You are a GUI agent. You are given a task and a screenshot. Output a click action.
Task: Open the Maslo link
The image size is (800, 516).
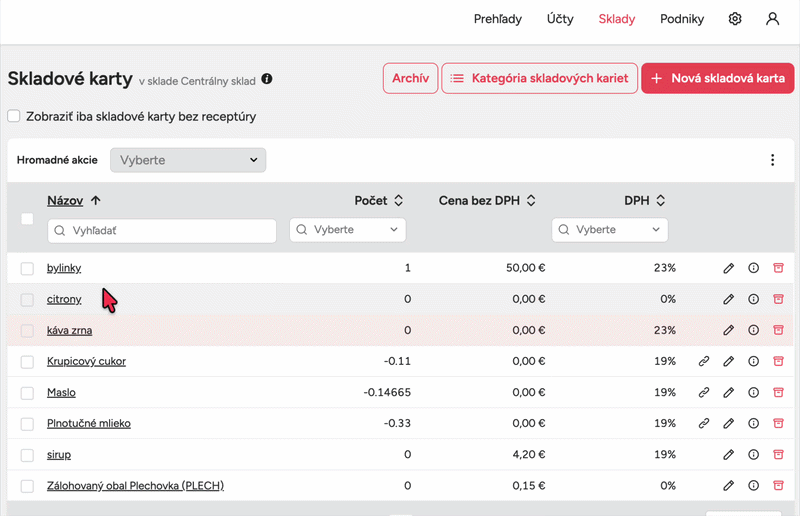pos(61,392)
